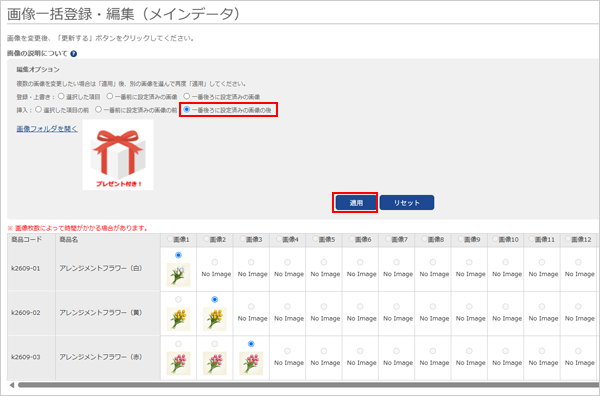
Task: Click product name アレンジメントフラワー（黄）
Action: pyautogui.click(x=101, y=313)
